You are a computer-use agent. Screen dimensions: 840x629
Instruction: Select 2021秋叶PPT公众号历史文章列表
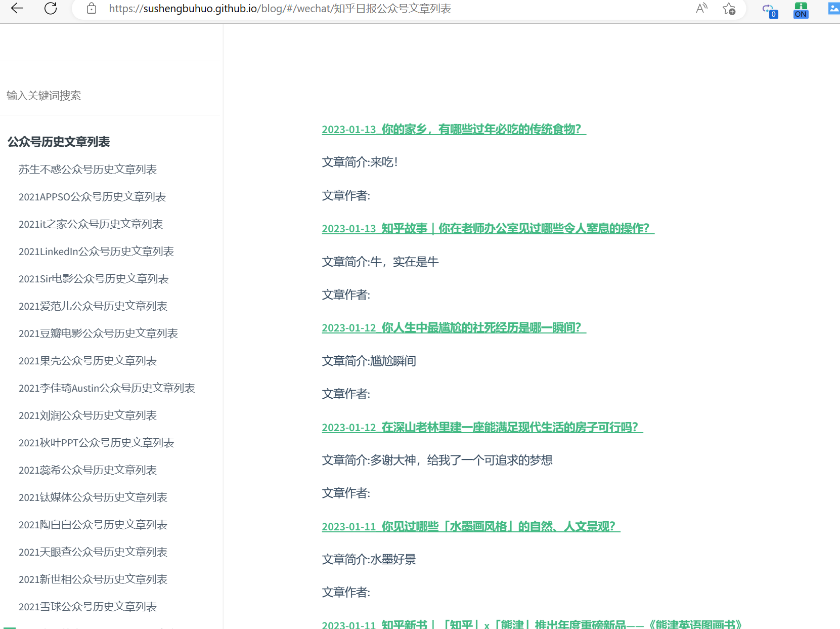[96, 443]
